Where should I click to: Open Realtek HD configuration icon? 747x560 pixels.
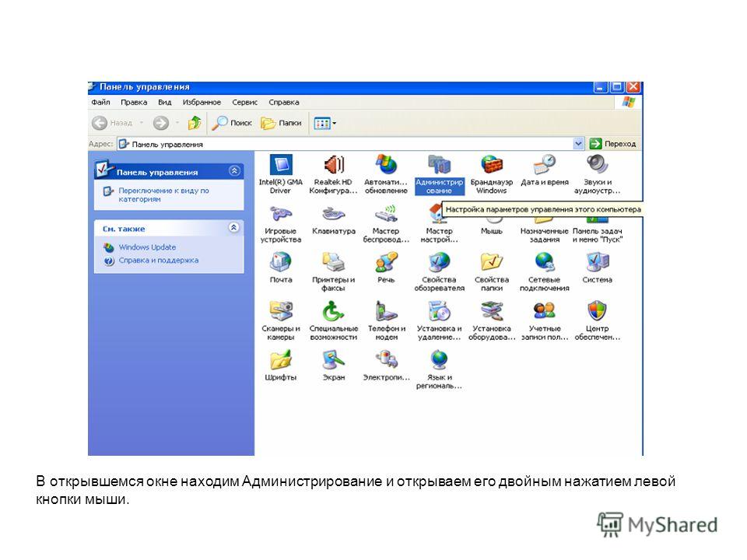coord(334,173)
